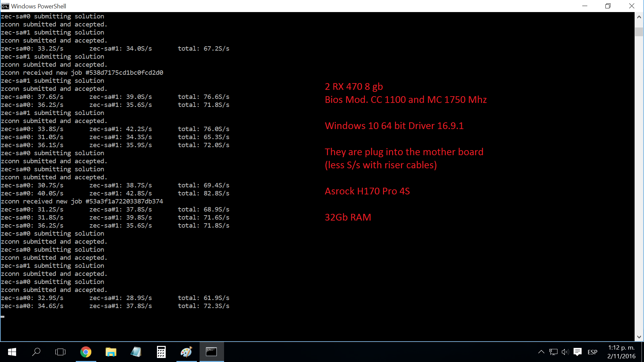644x362 pixels.
Task: Click the 'Asrock H170 Pro 4S' text
Action: 367,191
